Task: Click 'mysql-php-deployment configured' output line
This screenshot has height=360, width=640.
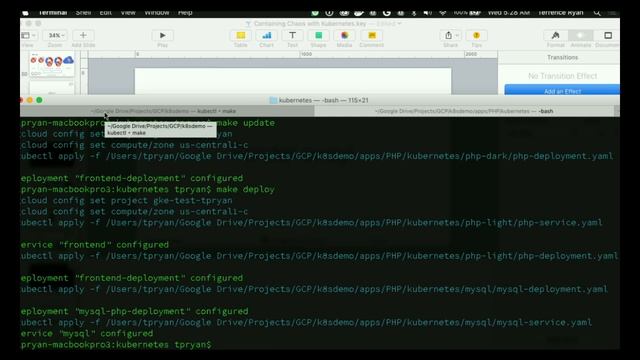Action: click(x=134, y=311)
